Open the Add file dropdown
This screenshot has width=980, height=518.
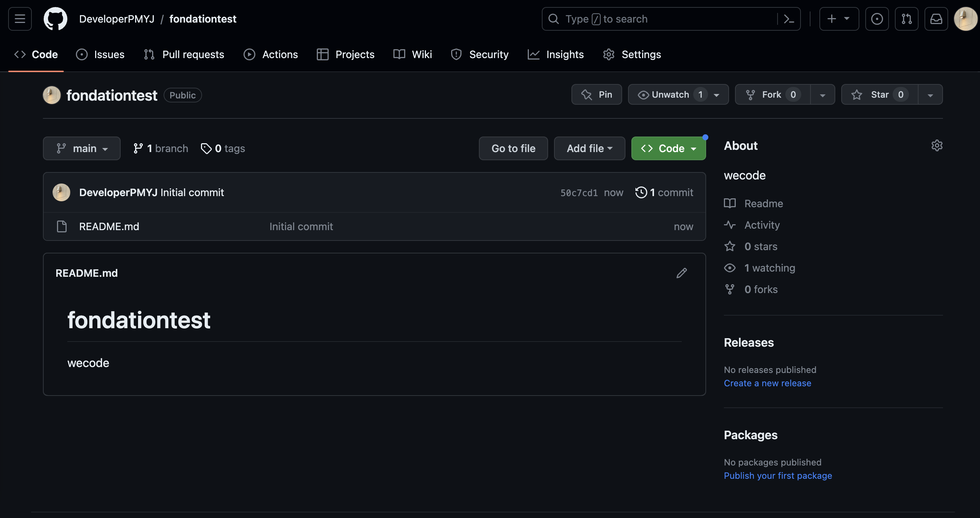(589, 148)
